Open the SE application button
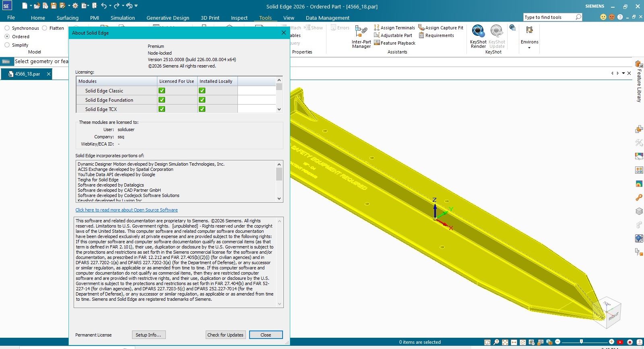 click(7, 6)
